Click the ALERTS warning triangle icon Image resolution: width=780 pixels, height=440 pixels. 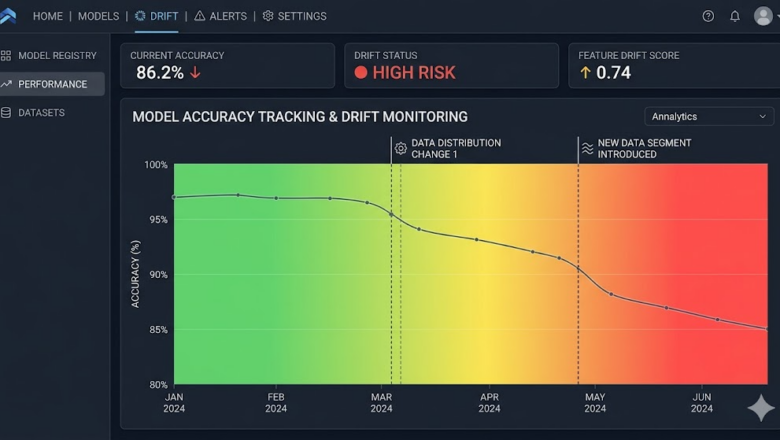[199, 16]
